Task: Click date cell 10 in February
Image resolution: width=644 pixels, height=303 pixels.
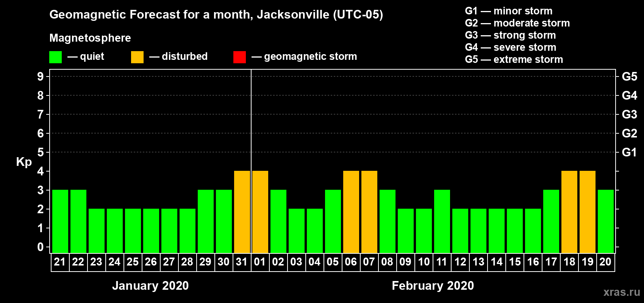Action: point(424,262)
